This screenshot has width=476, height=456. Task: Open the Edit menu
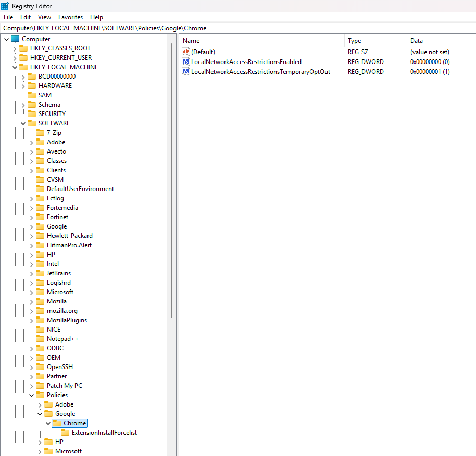pos(25,17)
